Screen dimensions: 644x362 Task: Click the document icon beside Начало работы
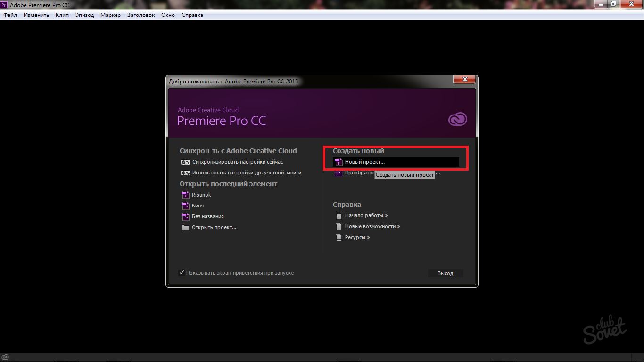point(338,216)
